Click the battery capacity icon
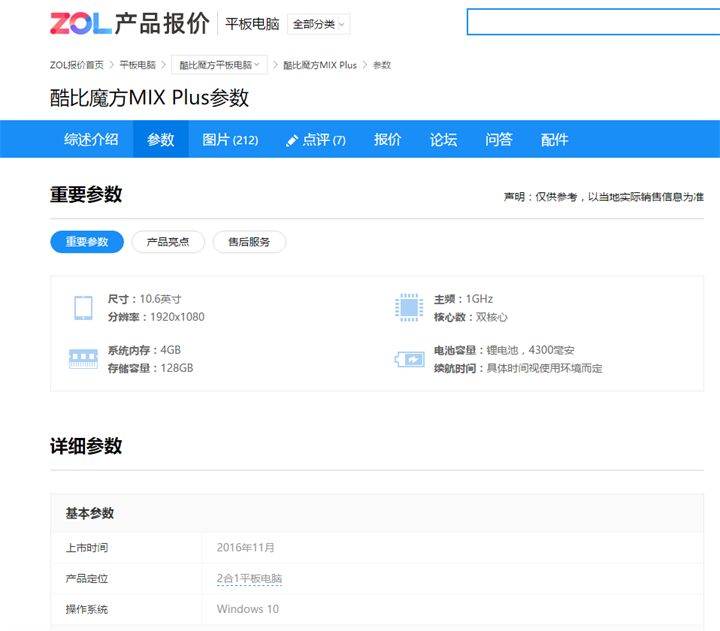 point(409,359)
